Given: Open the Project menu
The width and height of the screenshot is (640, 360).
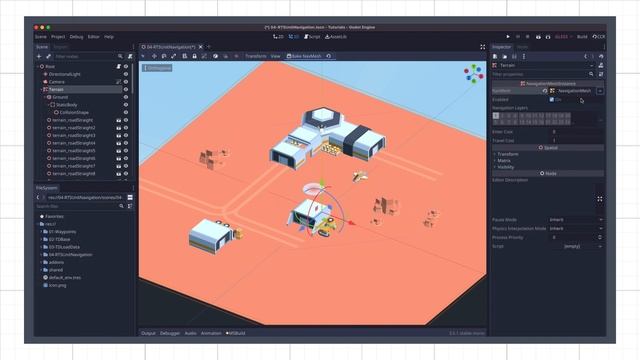Looking at the screenshot, I should click(58, 37).
